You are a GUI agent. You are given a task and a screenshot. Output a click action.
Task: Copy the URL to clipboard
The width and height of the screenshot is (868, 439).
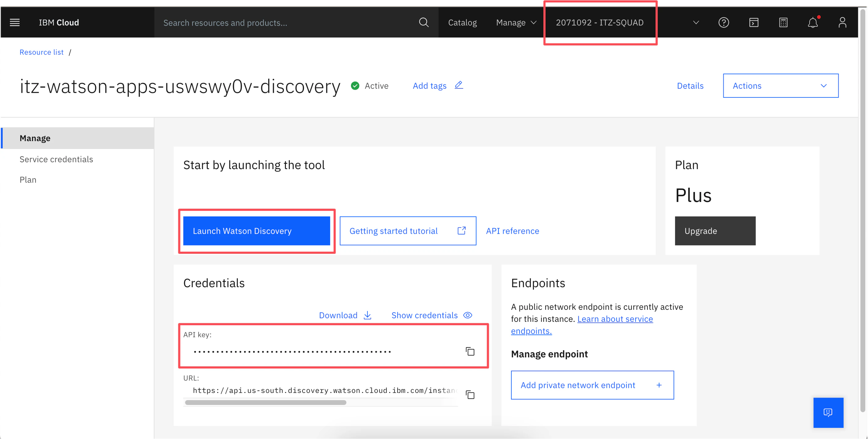(x=470, y=394)
